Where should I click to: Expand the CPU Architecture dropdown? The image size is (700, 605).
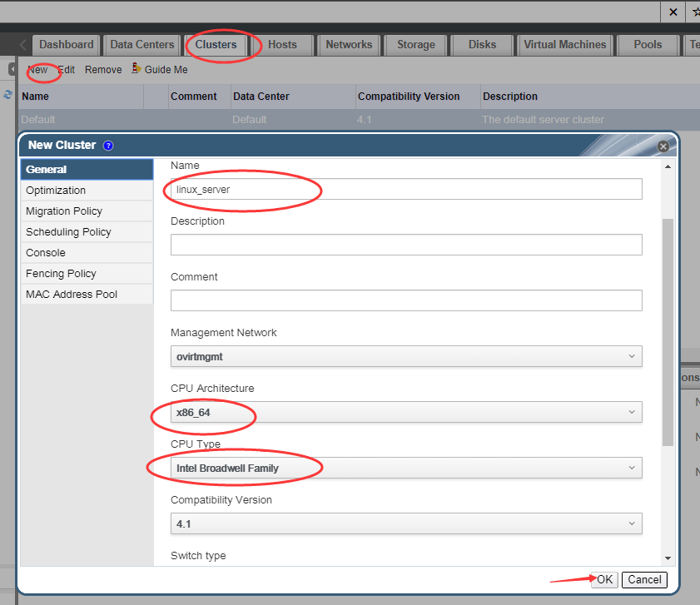coord(406,412)
